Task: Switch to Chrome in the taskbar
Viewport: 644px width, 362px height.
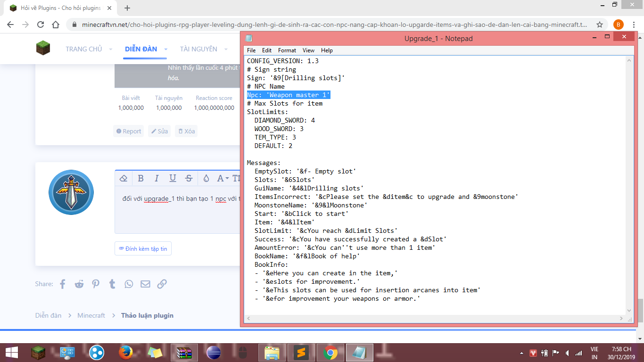Action: (330, 352)
